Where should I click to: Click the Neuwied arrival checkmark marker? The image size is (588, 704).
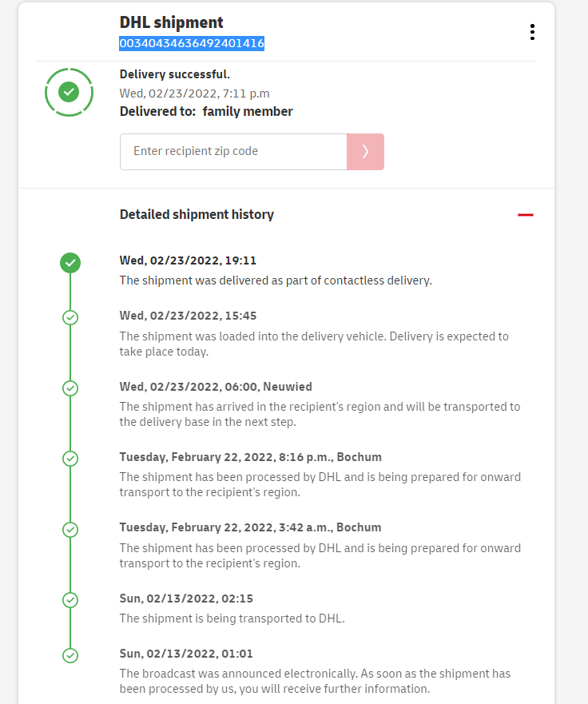pos(70,388)
